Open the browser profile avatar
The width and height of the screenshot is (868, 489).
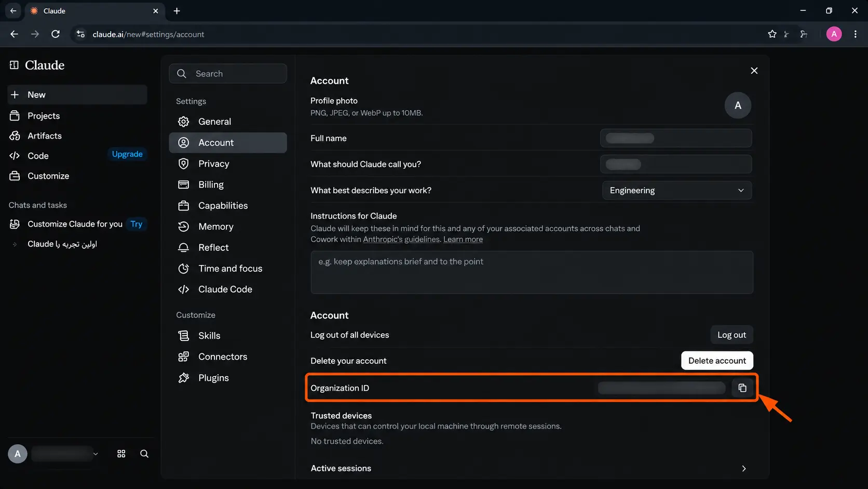click(834, 34)
